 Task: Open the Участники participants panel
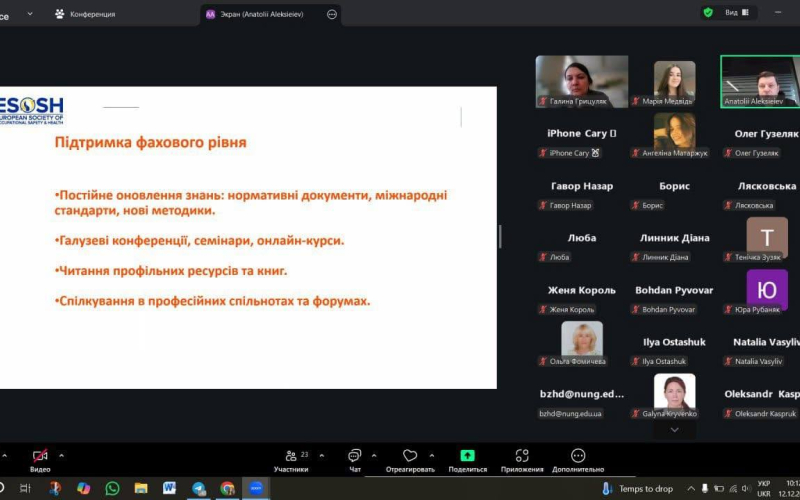290,457
